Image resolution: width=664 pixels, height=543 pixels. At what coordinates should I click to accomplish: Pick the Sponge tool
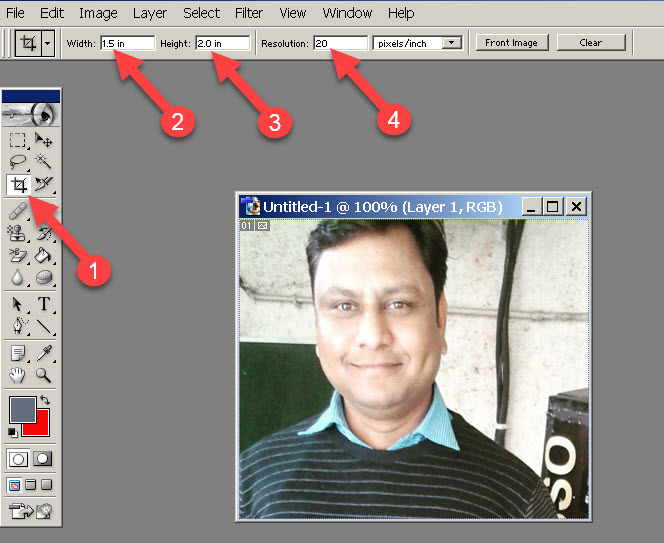tap(43, 277)
